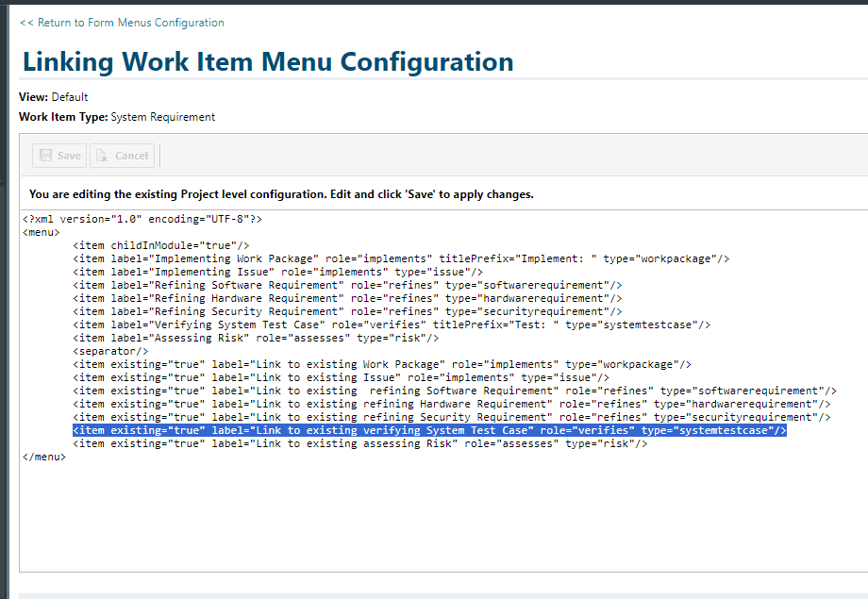
Task: Click the Implementing Work Package line
Action: pos(401,258)
